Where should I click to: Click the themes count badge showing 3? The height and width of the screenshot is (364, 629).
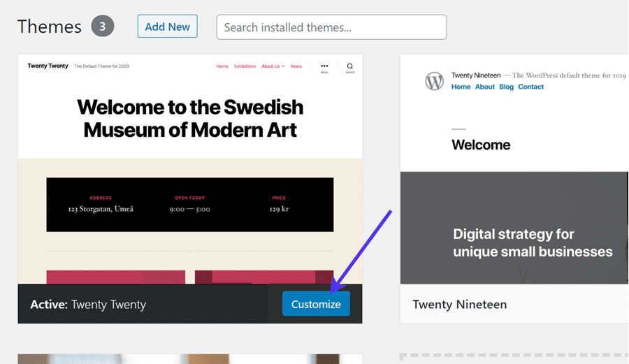102,27
